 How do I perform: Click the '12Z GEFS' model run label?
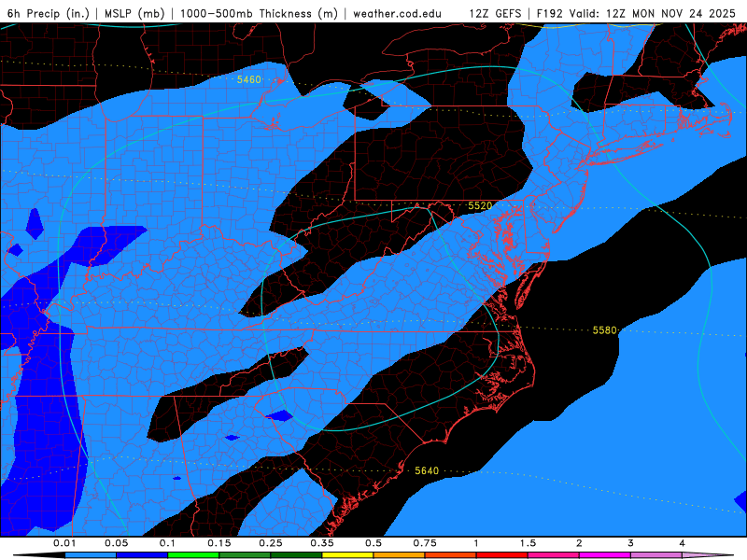click(x=495, y=13)
